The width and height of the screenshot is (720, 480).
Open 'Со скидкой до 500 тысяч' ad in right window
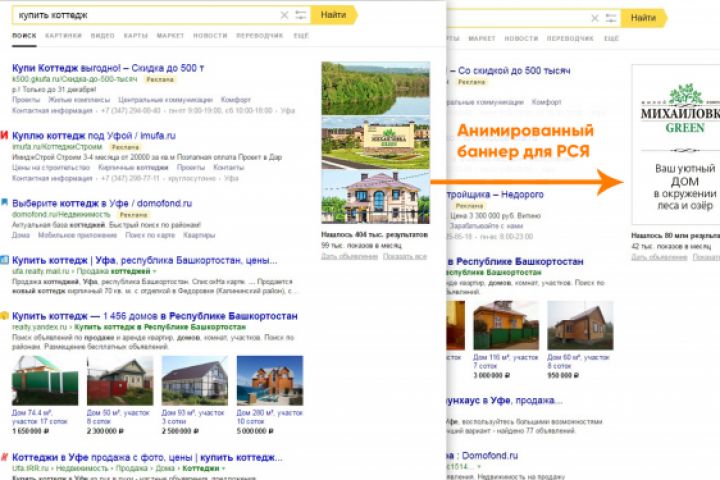point(509,71)
